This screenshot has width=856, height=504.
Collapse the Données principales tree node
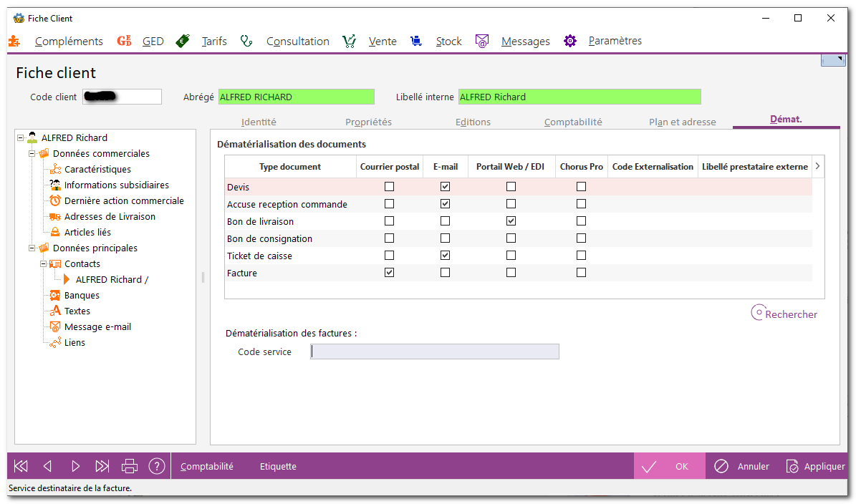(32, 248)
